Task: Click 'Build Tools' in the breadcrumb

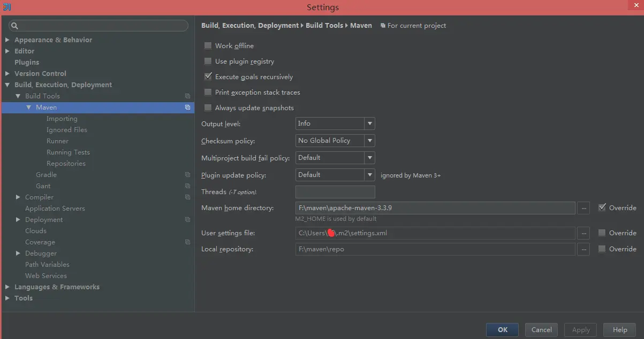Action: [324, 26]
